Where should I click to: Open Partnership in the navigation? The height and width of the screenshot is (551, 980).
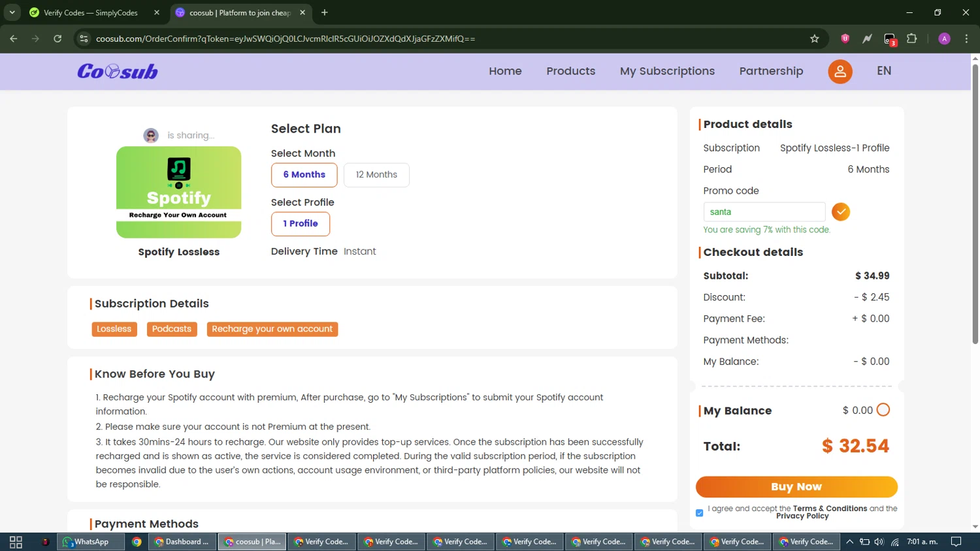click(771, 71)
